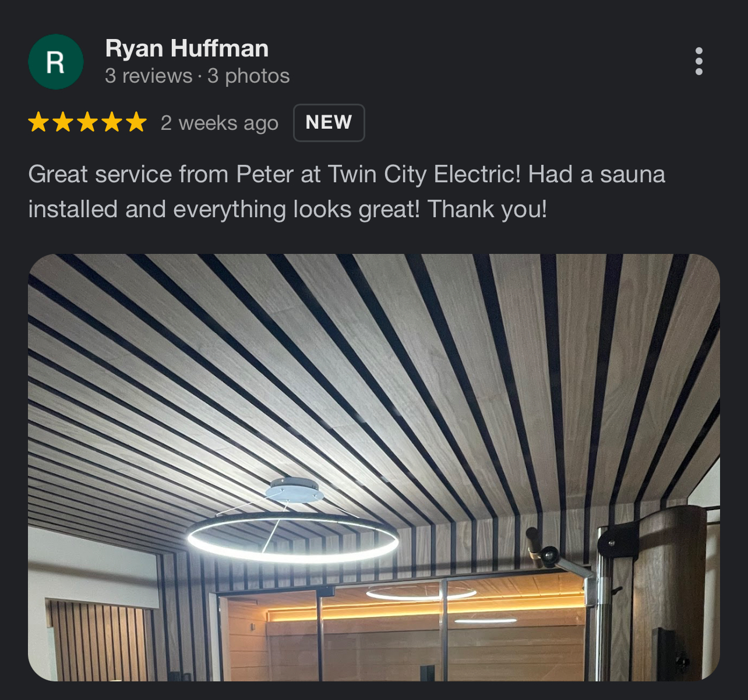The width and height of the screenshot is (748, 700).
Task: Click the '2 weeks ago' timestamp
Action: pos(220,123)
